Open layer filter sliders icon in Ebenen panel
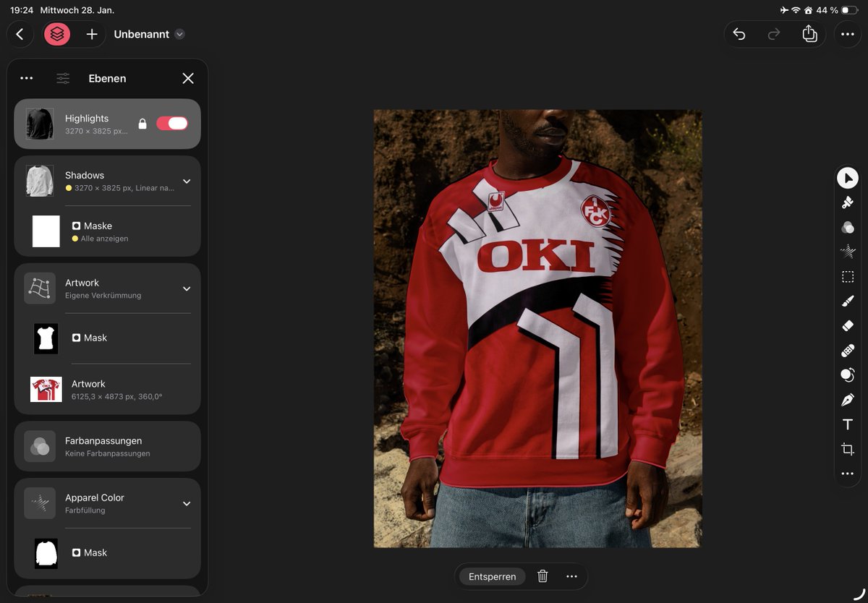 64,78
